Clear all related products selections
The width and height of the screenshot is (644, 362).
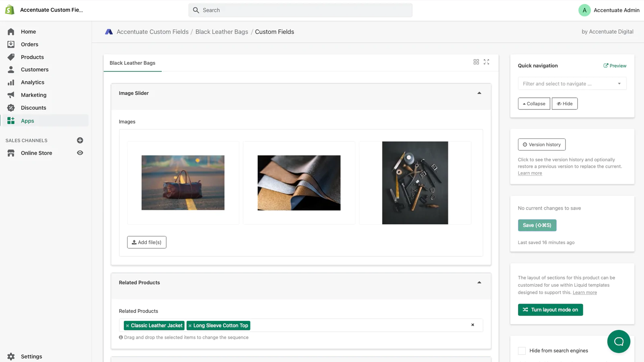point(473,325)
